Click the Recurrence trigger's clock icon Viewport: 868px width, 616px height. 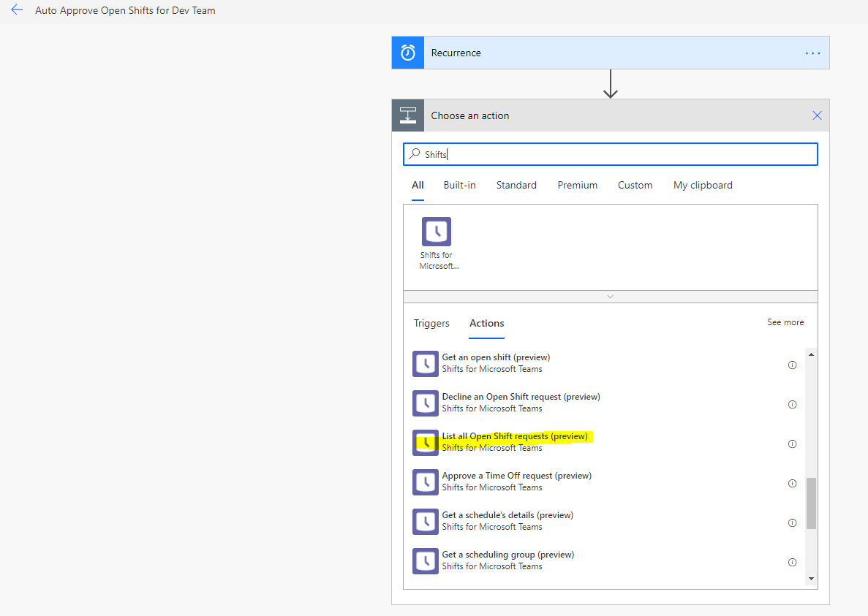coord(407,52)
